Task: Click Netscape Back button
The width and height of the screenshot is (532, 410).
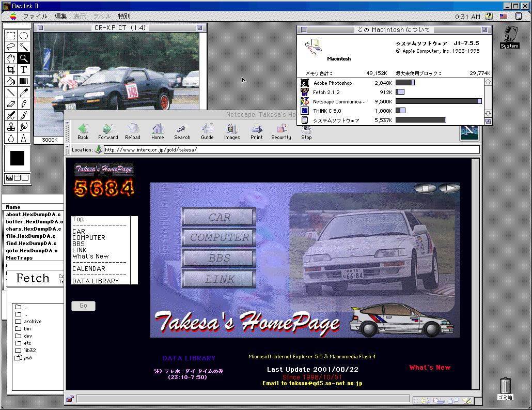Action: click(x=83, y=132)
